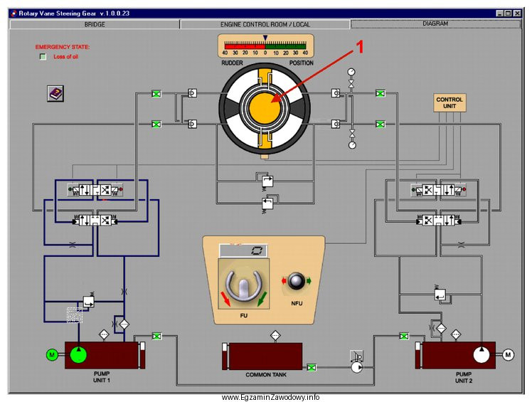The height and width of the screenshot is (402, 532).
Task: Click the green right arrow beside NFU knob
Action: (309, 281)
